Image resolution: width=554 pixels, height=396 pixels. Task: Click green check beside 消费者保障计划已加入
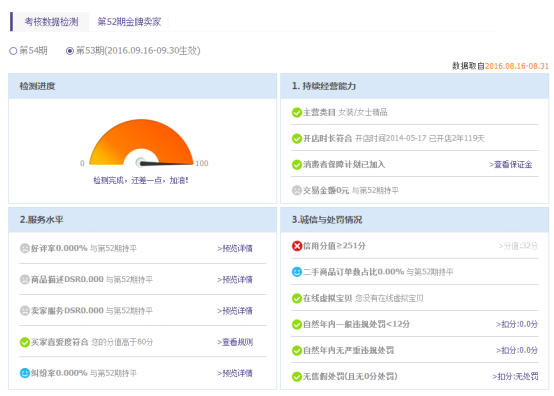tap(296, 165)
